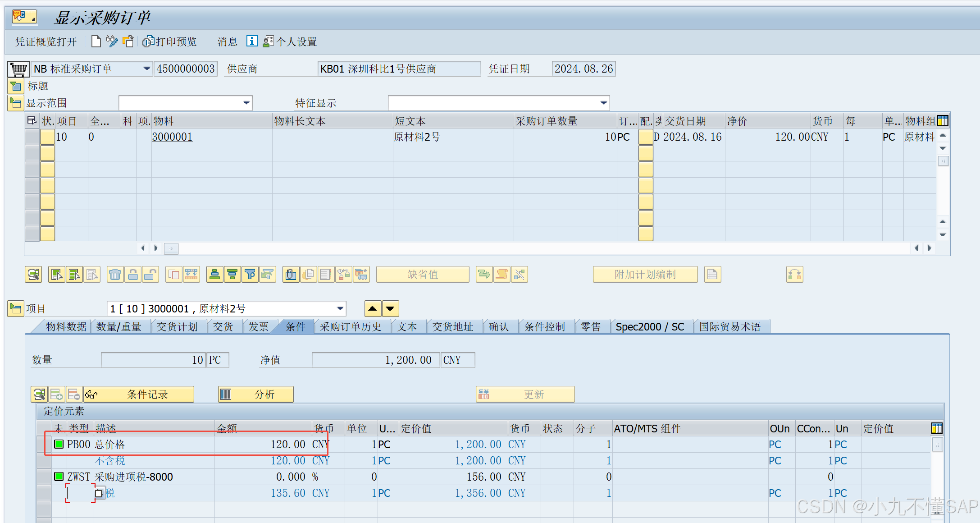Select the ZWST condition row selector
Viewport: 980px width, 523px height.
point(44,477)
